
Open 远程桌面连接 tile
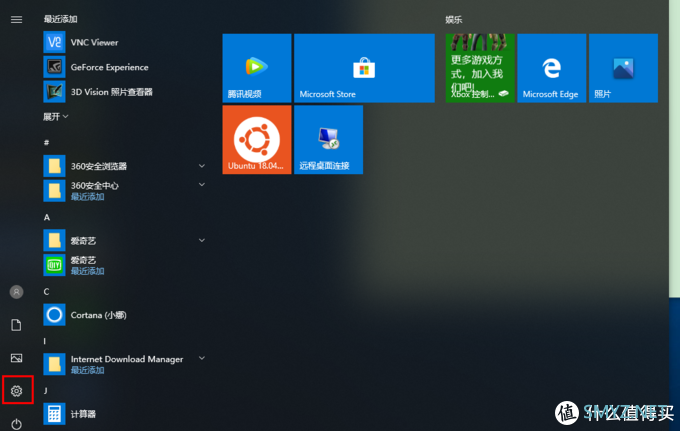click(x=328, y=140)
